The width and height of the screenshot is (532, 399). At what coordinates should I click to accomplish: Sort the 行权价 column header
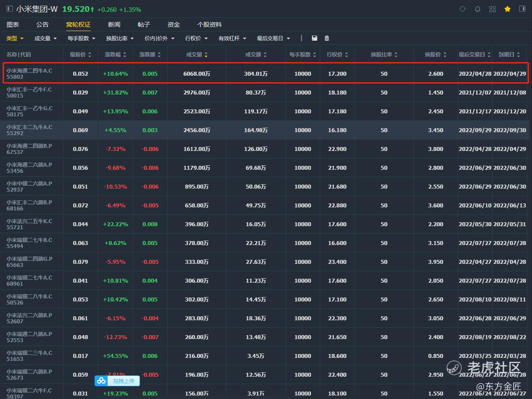(x=346, y=55)
